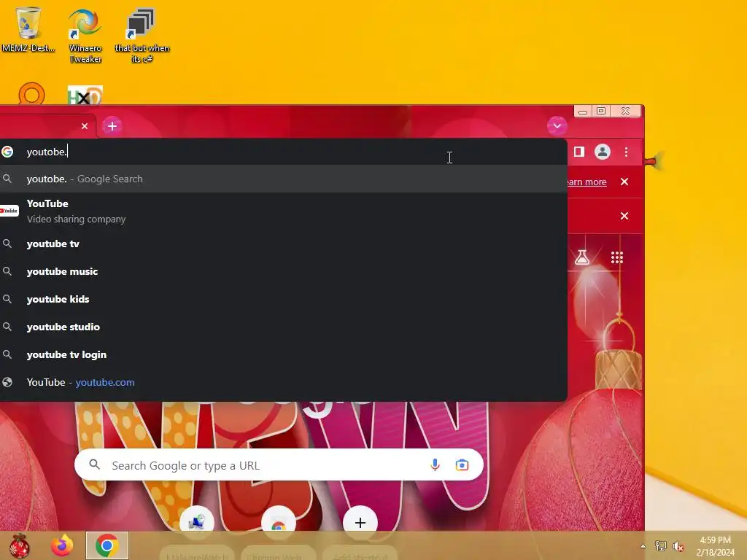Restore down the Chrome window
Screen dimensions: 747x560
pos(601,111)
